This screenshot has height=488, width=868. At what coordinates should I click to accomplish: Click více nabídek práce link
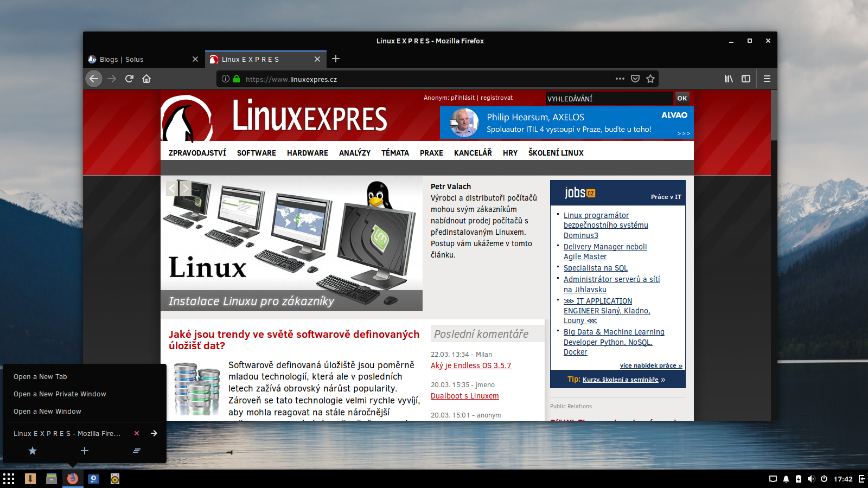651,365
